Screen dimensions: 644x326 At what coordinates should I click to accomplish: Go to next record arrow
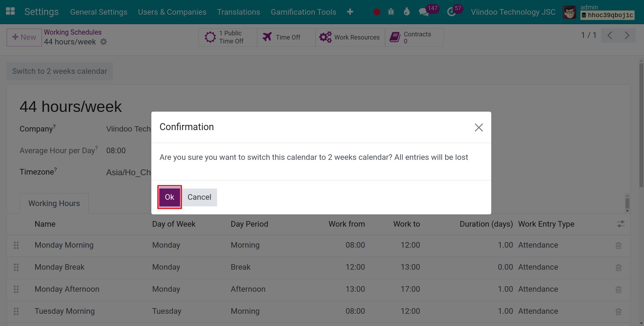coord(627,35)
